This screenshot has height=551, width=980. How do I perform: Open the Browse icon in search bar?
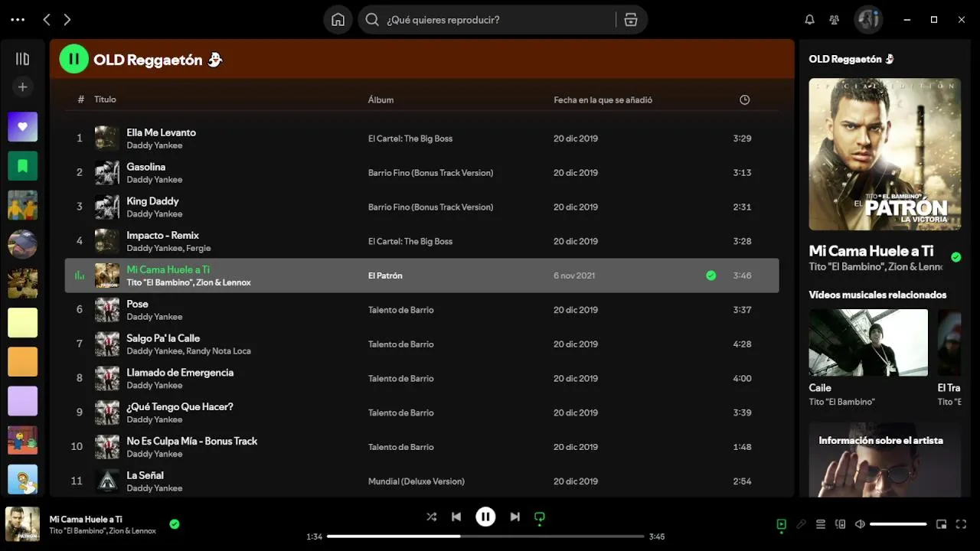[631, 20]
